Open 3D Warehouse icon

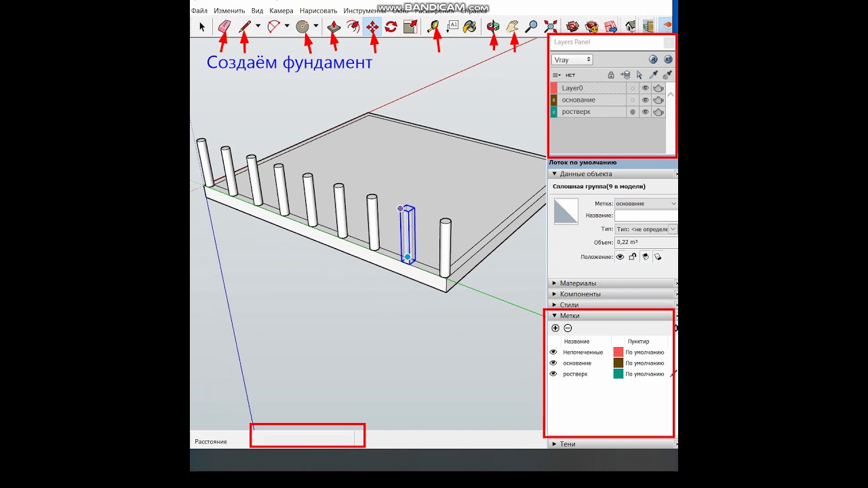[572, 26]
